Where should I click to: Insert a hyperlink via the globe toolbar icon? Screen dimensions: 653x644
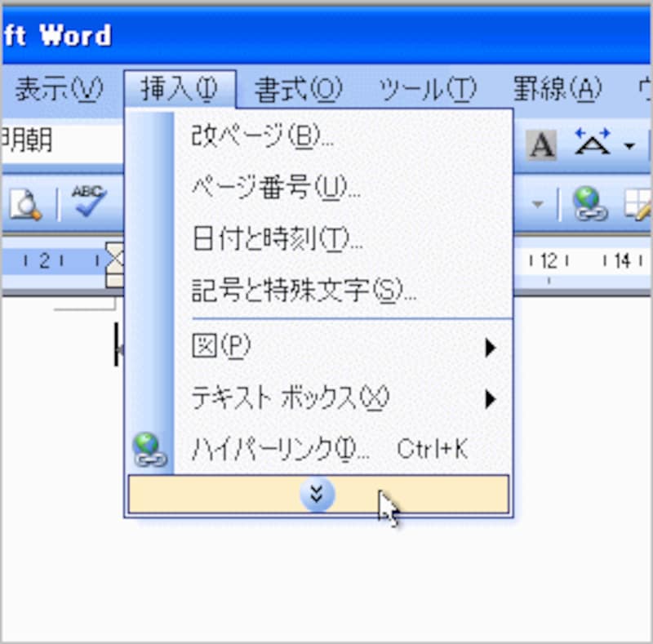tap(589, 205)
